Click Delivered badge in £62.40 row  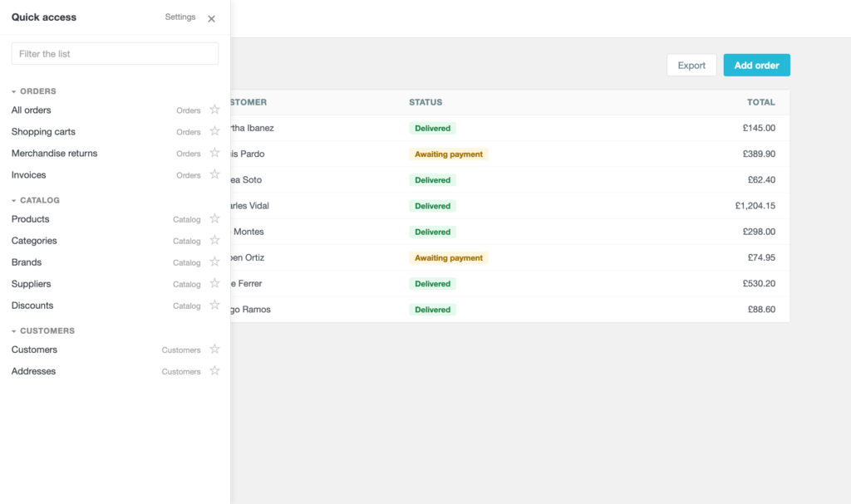432,180
